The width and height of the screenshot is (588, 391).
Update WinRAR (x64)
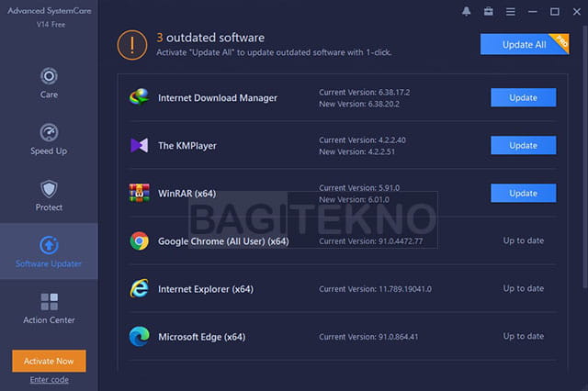[523, 194]
